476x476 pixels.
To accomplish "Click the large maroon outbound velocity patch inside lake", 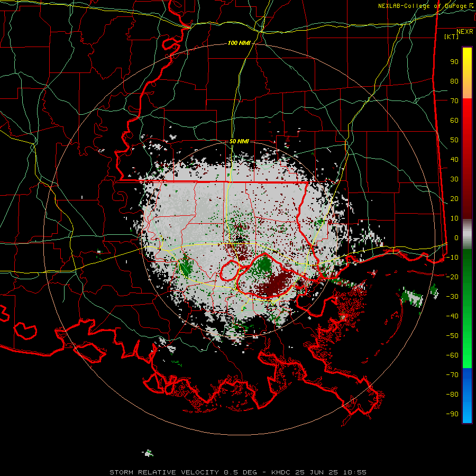I will 274,285.
